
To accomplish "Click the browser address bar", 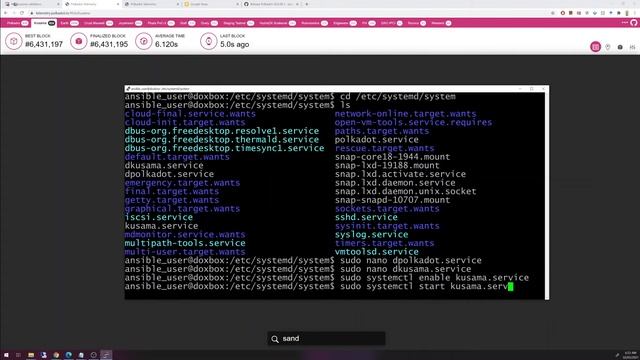I will click(286, 13).
